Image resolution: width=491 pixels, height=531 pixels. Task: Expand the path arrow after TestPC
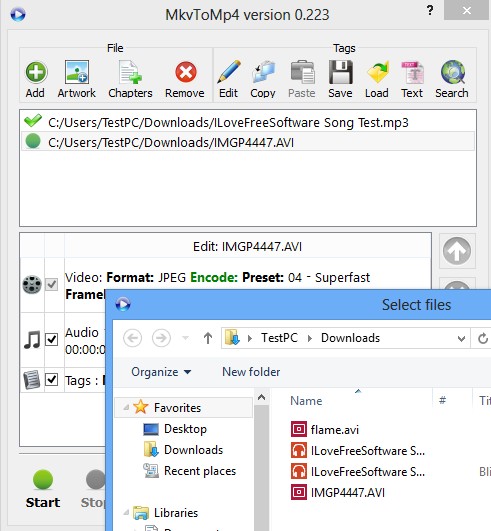coord(309,338)
